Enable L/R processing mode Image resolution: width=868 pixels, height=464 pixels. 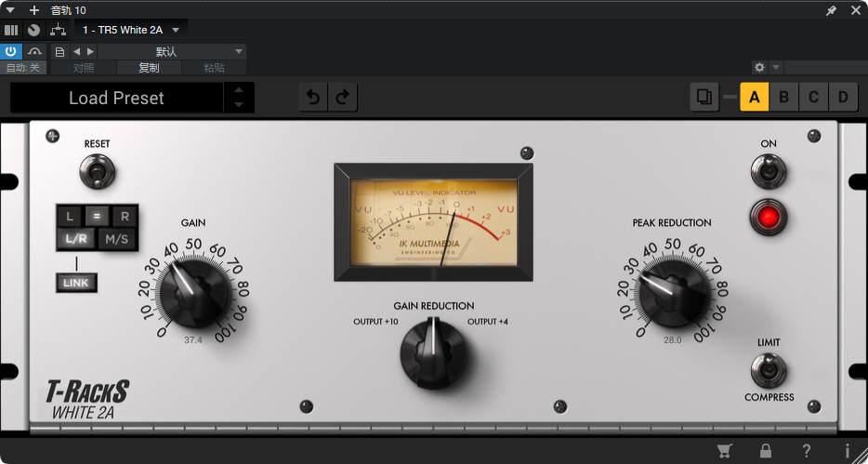point(76,239)
